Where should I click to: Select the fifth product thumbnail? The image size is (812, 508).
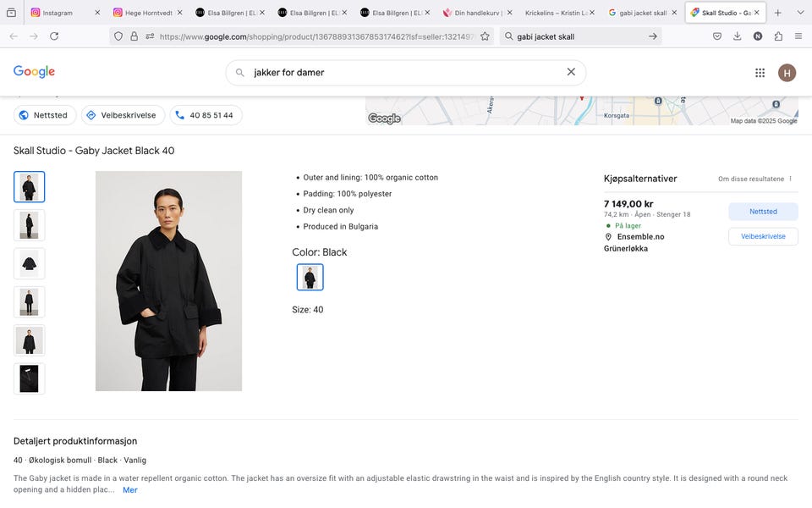tap(29, 340)
